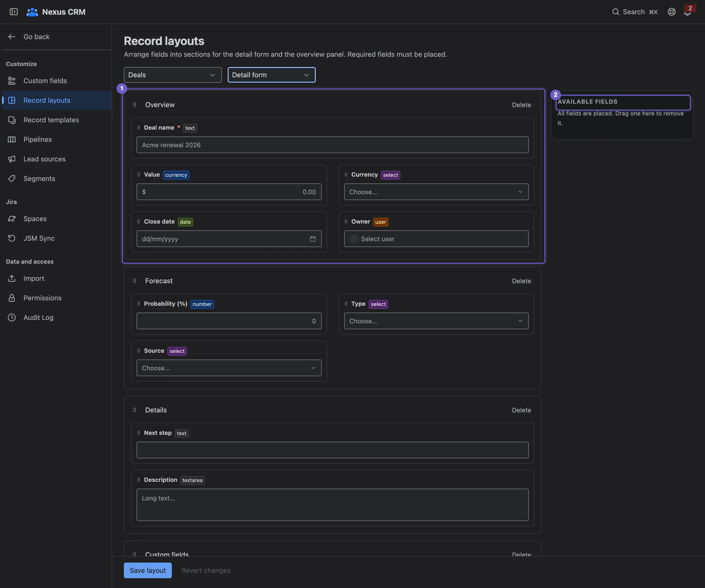Click the Description long text area

(332, 505)
